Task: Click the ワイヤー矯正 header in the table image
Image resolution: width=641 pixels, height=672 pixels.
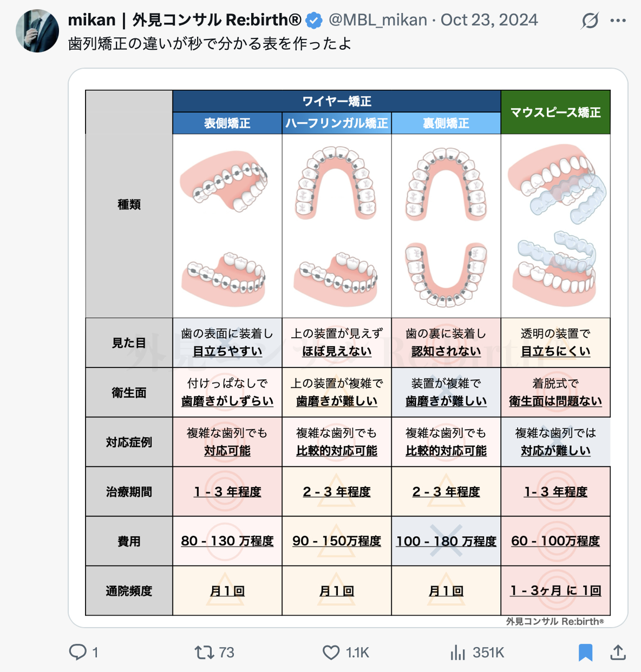Action: [x=337, y=101]
